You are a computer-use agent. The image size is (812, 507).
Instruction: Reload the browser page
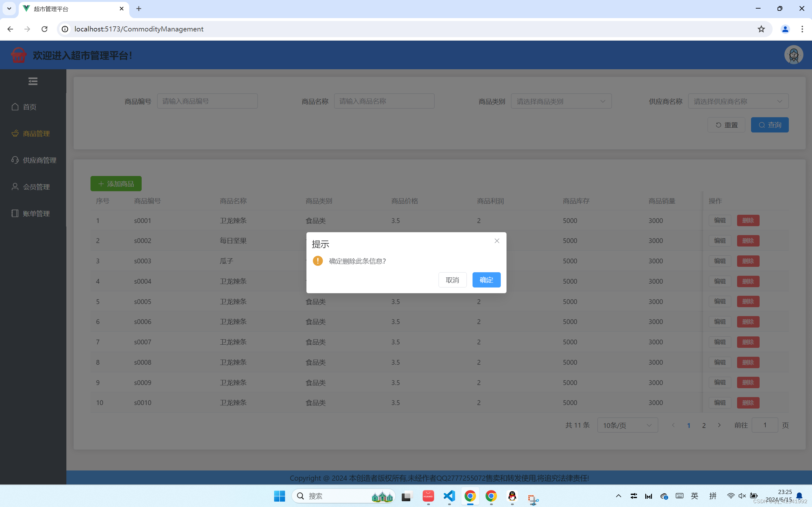[44, 29]
